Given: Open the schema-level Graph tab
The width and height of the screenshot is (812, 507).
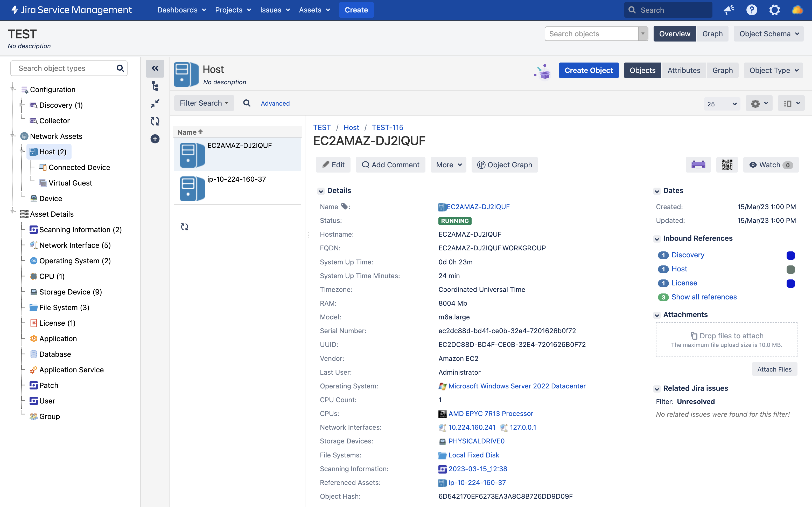Looking at the screenshot, I should click(712, 34).
